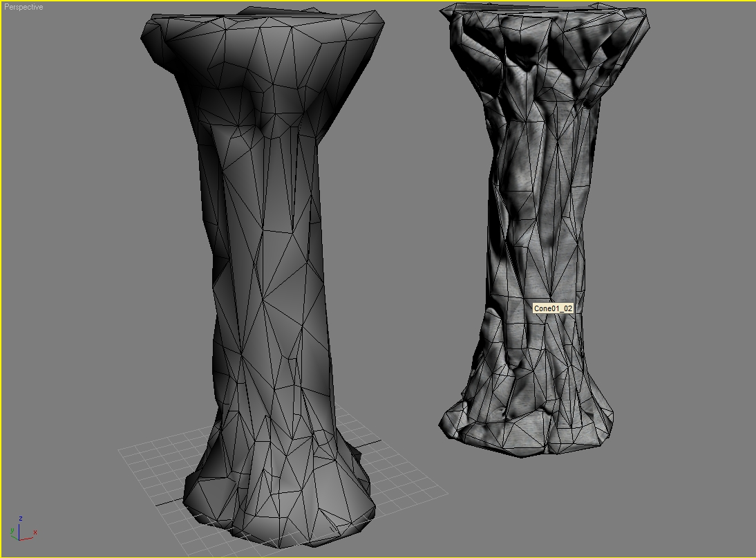
Task: Click empty viewport area below textured column
Action: (x=553, y=512)
